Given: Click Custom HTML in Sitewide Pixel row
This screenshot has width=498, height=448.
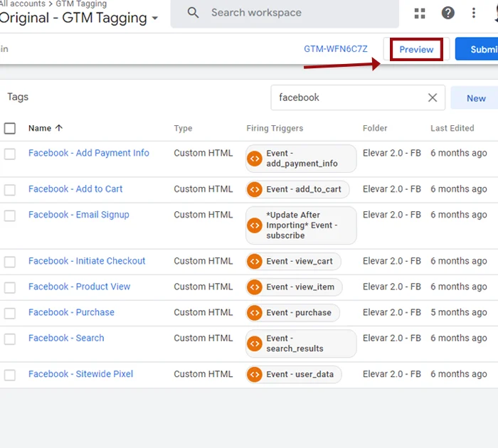Looking at the screenshot, I should 203,374.
